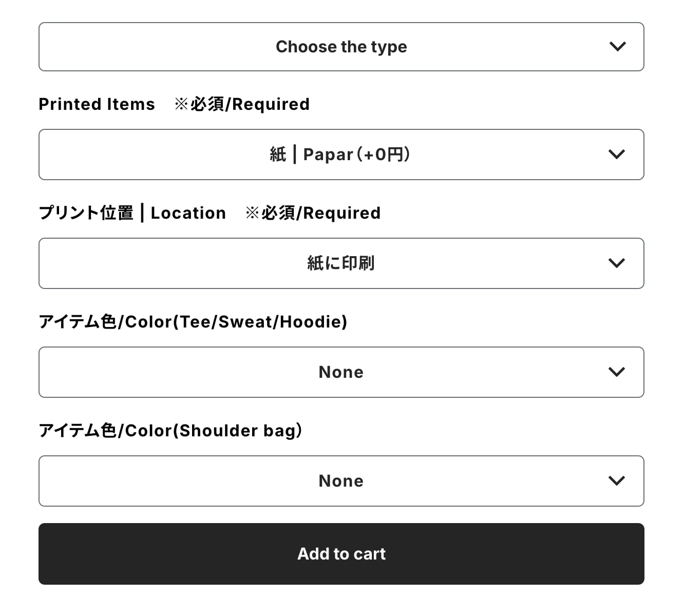Click chevron on Tee/Sweat/Hoodie color dropdown
The width and height of the screenshot is (684, 616).
[616, 372]
